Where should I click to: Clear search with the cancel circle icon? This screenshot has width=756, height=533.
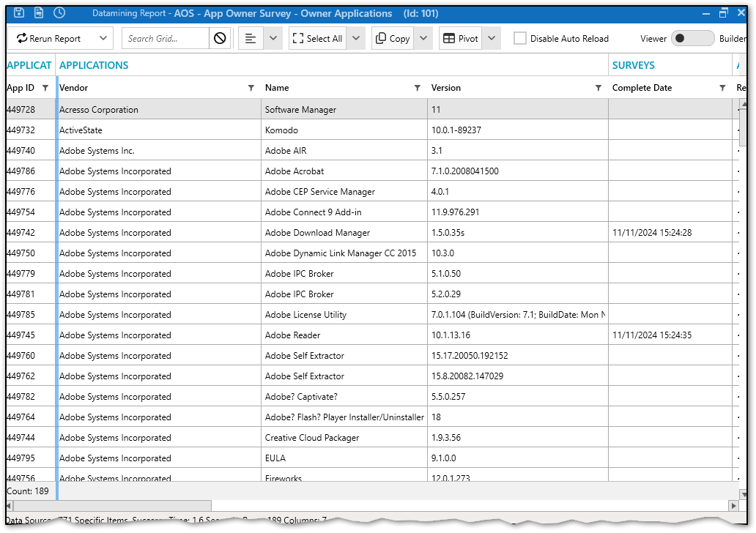tap(220, 39)
